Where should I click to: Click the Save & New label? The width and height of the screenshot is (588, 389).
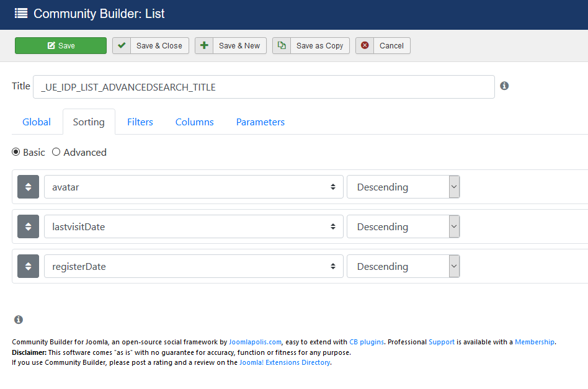coord(239,45)
